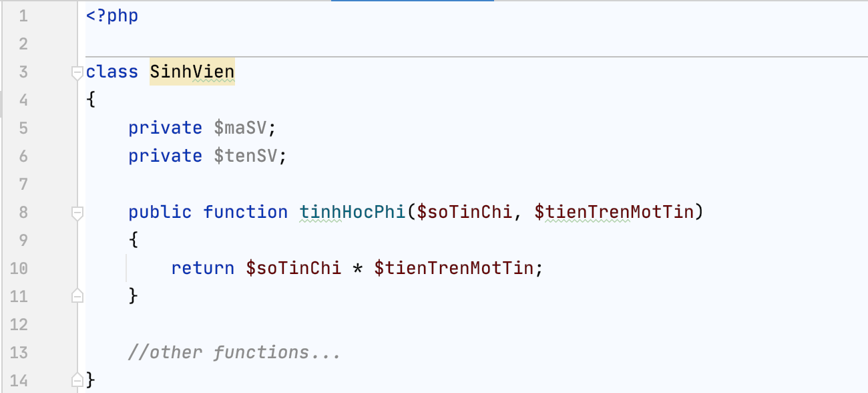Click the class keyword
868x393 pixels.
112,72
